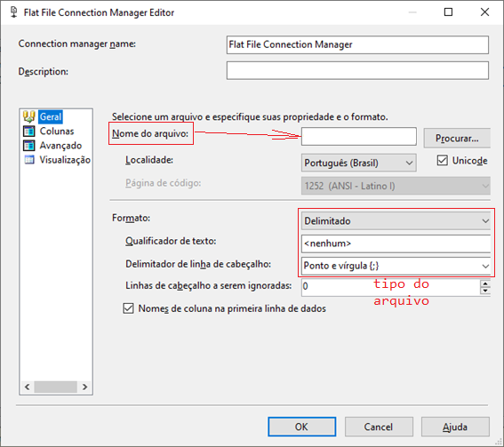This screenshot has height=447, width=504.
Task: Toggle the Unicode checkbox
Action: (443, 160)
